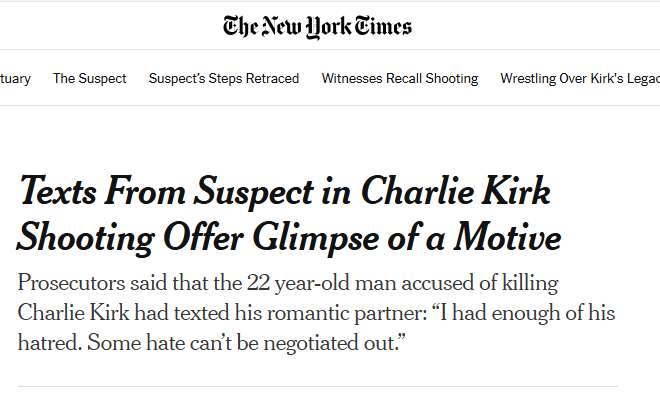
Task: Click the word Texts starting the headline
Action: pos(57,191)
